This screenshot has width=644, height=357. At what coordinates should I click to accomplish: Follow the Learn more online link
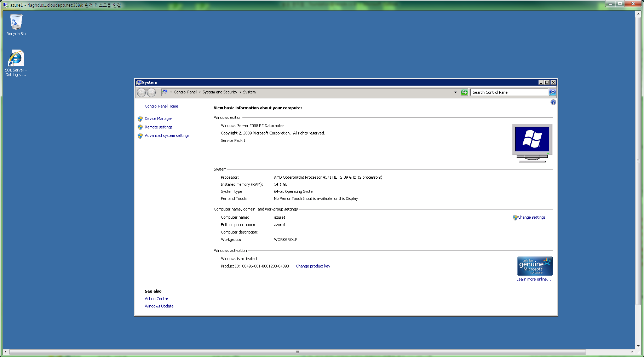click(534, 279)
